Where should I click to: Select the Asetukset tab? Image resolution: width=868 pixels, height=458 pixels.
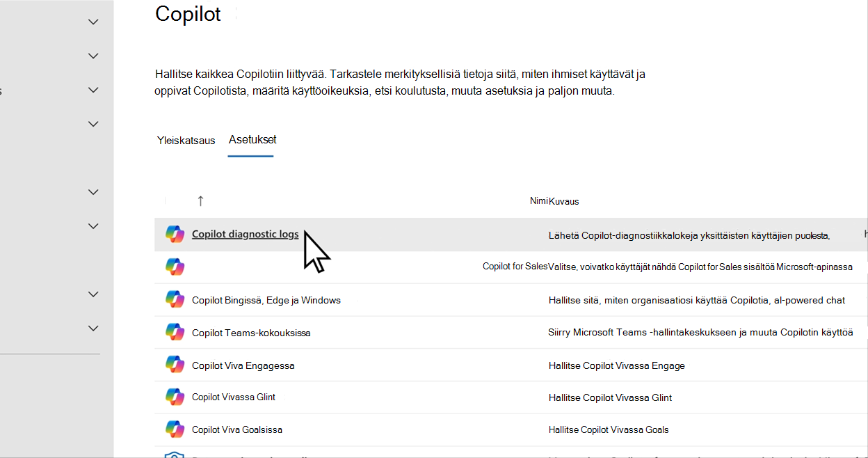252,139
